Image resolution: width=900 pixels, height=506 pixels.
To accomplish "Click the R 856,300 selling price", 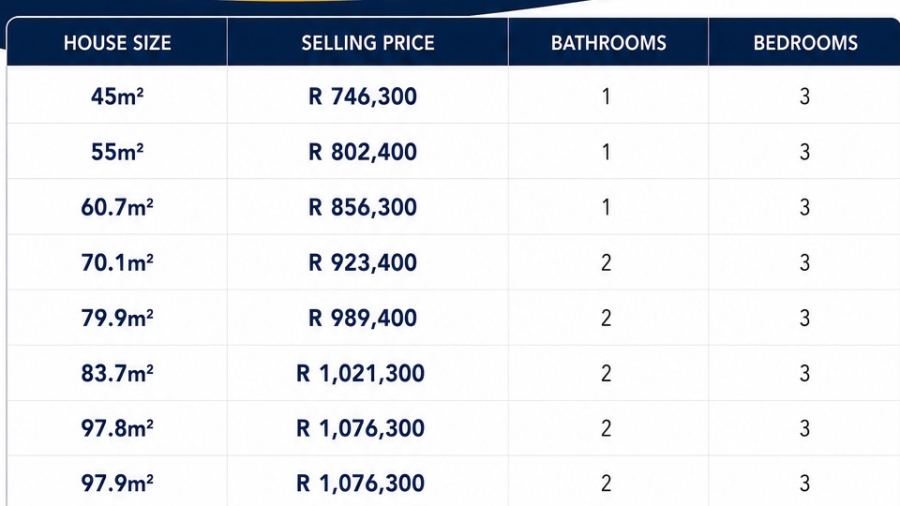I will point(363,207).
